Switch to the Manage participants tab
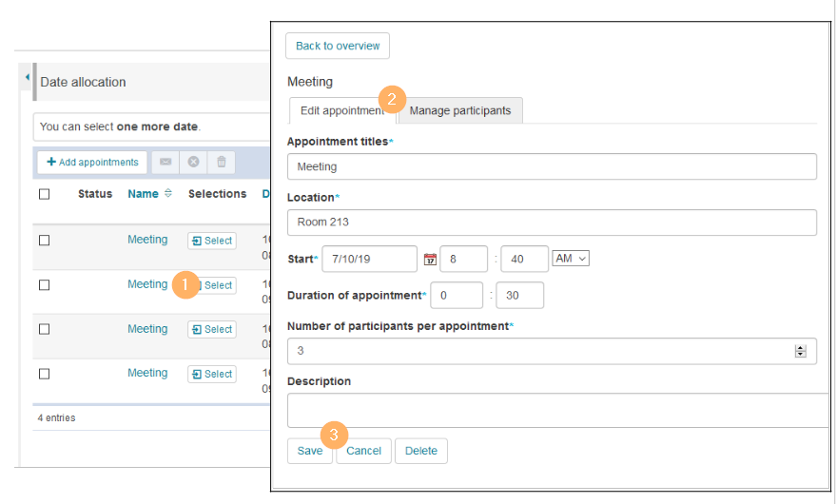This screenshot has width=836, height=504. [460, 111]
